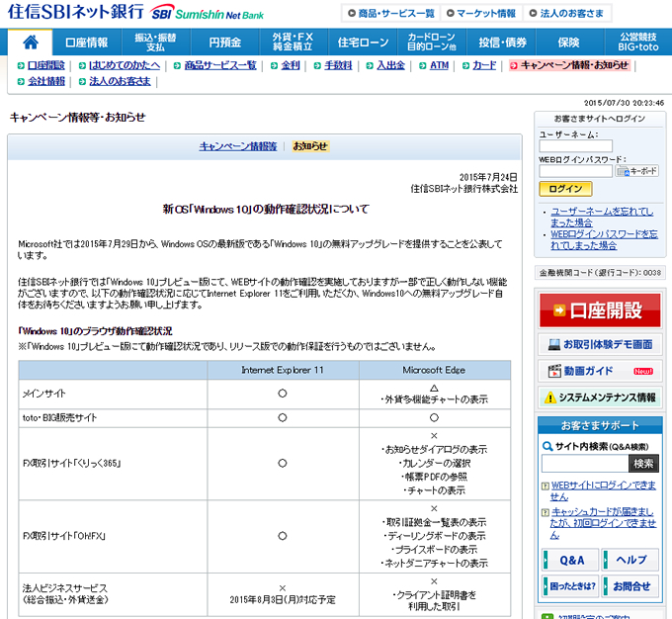Open the ATM link
Image resolution: width=672 pixels, height=619 pixels.
pyautogui.click(x=439, y=65)
